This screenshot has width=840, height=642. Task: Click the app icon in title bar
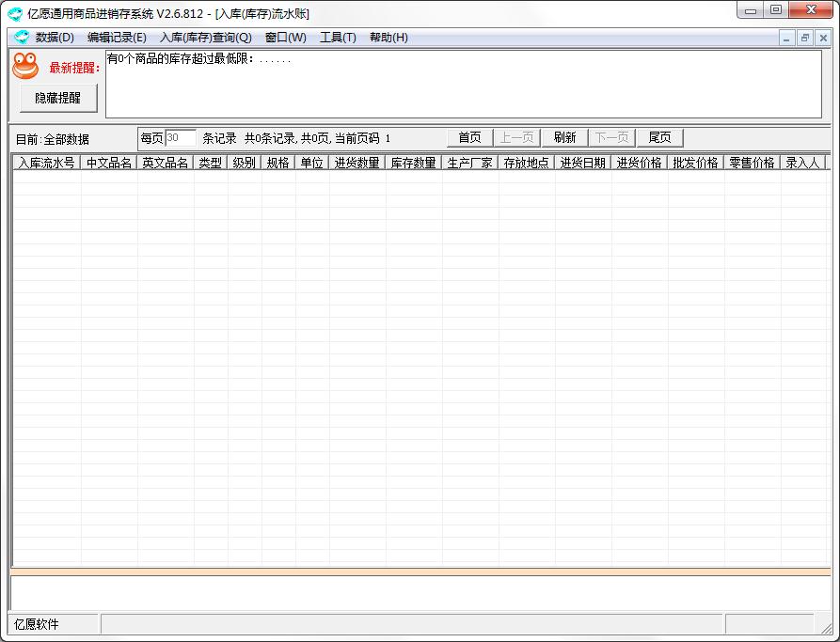pyautogui.click(x=15, y=13)
